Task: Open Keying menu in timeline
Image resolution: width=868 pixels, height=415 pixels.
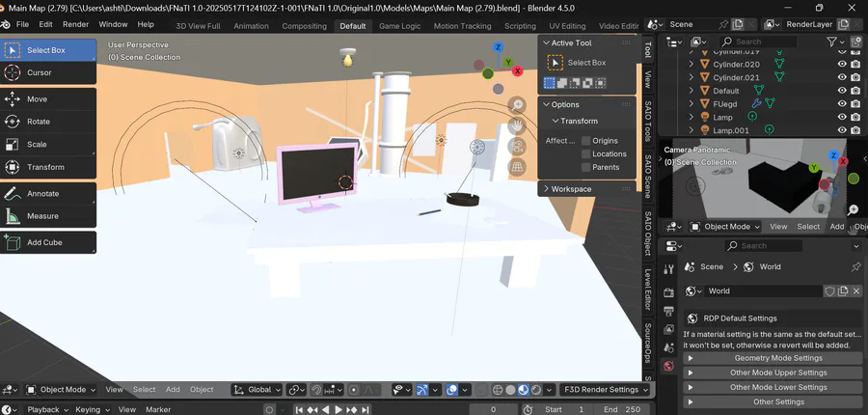Action: 92,410
